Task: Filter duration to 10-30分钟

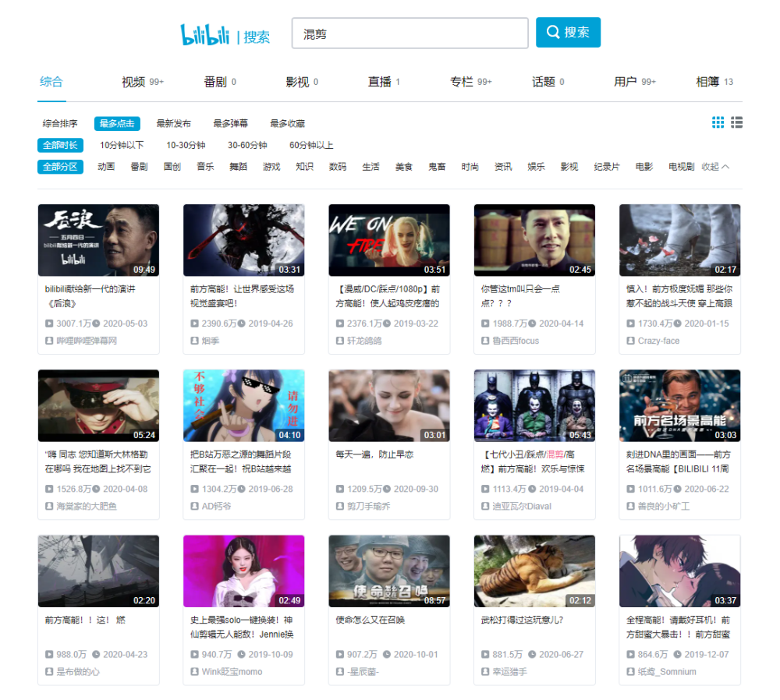Action: pyautogui.click(x=186, y=145)
